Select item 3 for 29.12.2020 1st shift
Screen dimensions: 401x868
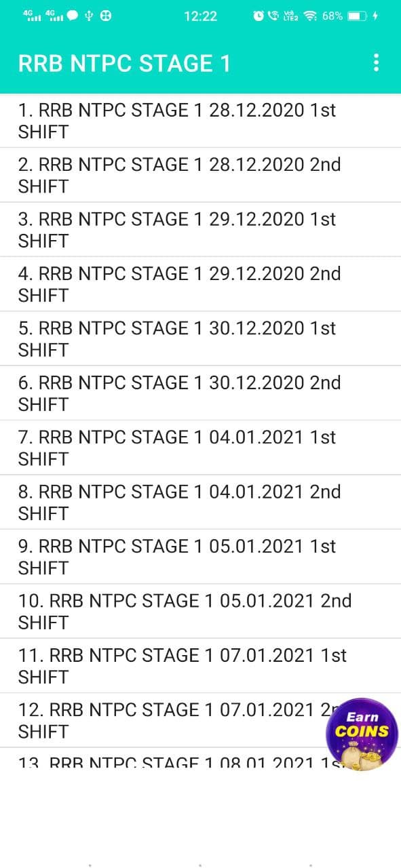click(200, 230)
